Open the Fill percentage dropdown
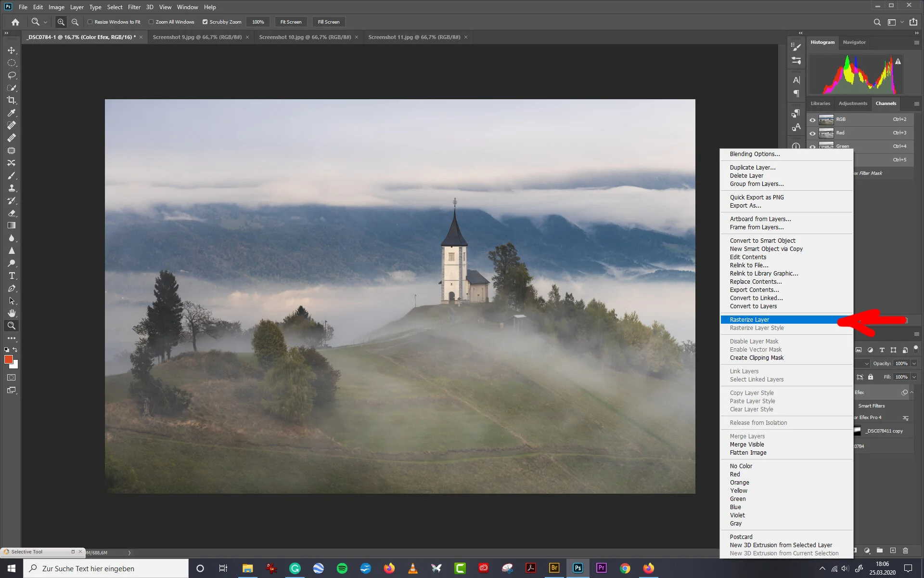 (914, 377)
